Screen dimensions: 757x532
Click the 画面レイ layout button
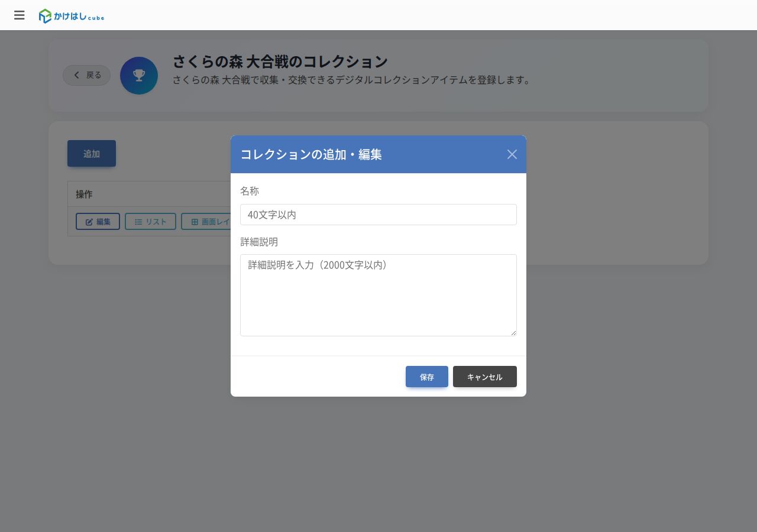[206, 222]
